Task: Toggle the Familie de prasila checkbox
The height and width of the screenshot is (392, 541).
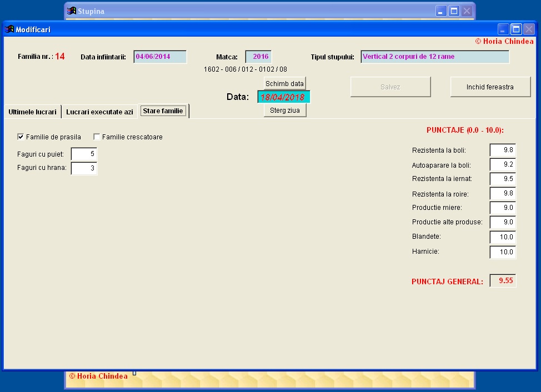Action: pyautogui.click(x=21, y=137)
